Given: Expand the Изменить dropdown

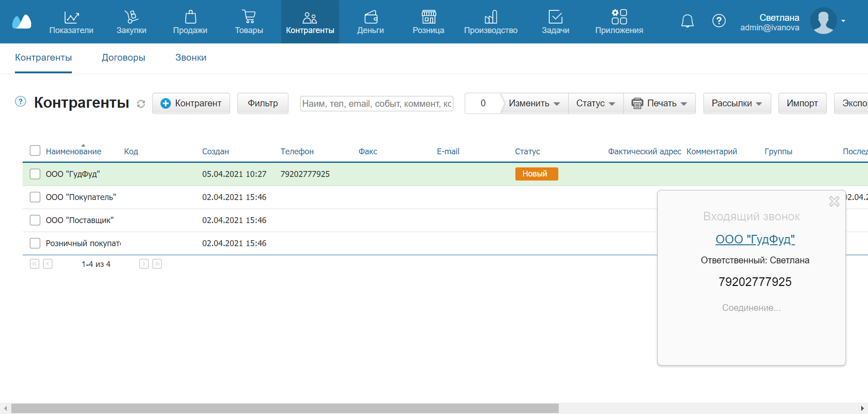Looking at the screenshot, I should click(x=534, y=104).
